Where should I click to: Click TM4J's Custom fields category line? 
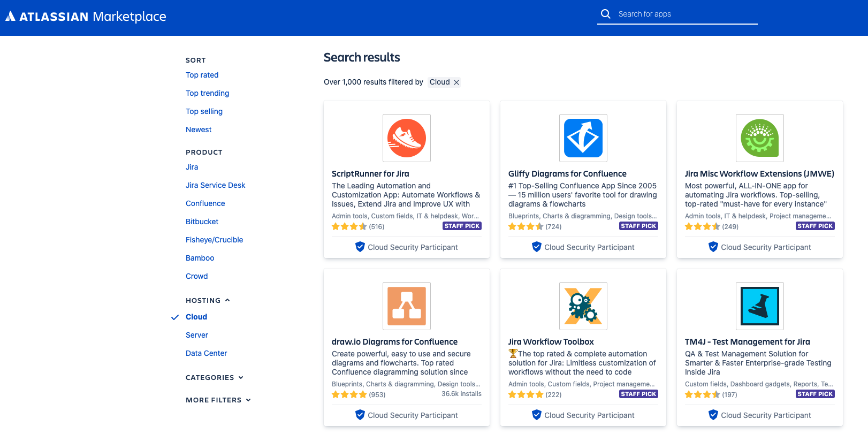759,384
